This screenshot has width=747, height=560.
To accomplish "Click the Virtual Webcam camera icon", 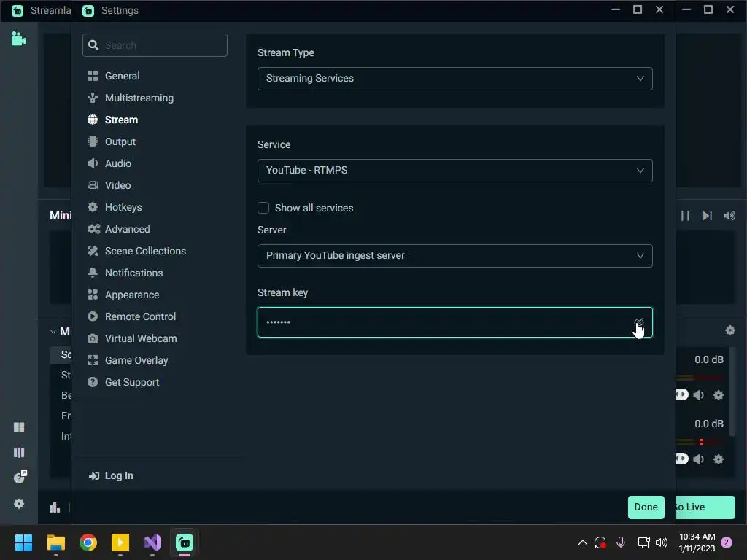I will click(93, 339).
